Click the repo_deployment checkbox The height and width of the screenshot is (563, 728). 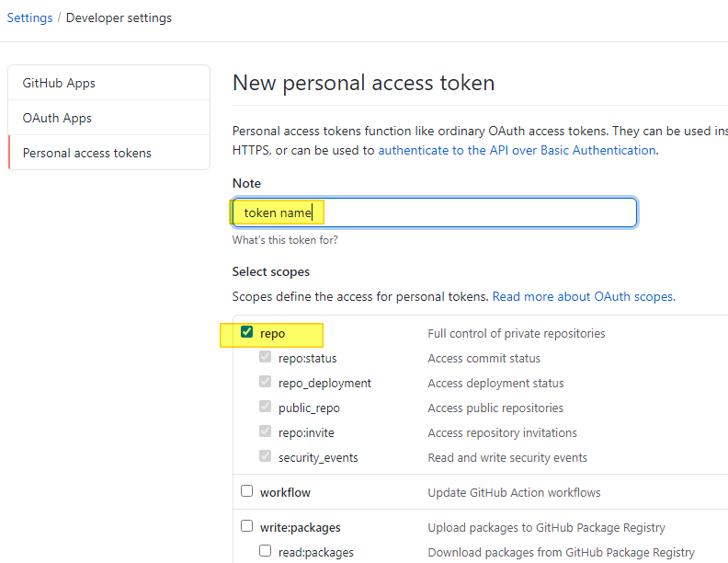(x=265, y=383)
